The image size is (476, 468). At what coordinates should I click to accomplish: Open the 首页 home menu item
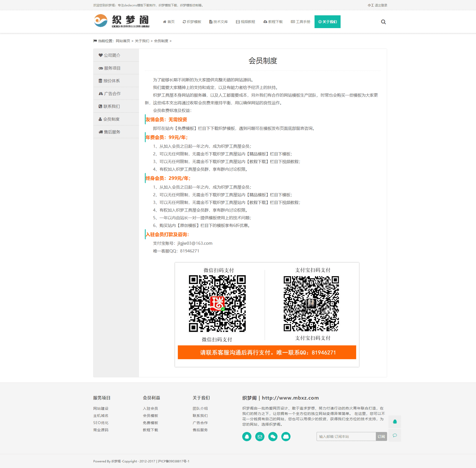[169, 22]
